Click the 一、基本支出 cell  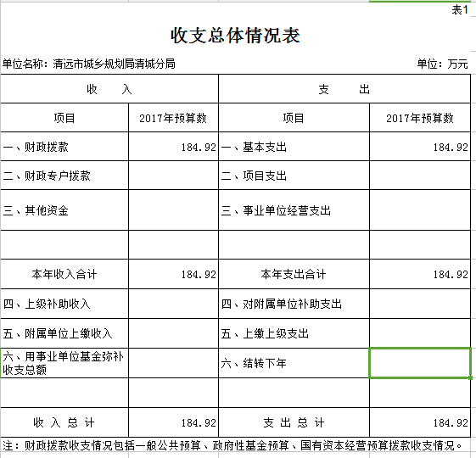294,147
